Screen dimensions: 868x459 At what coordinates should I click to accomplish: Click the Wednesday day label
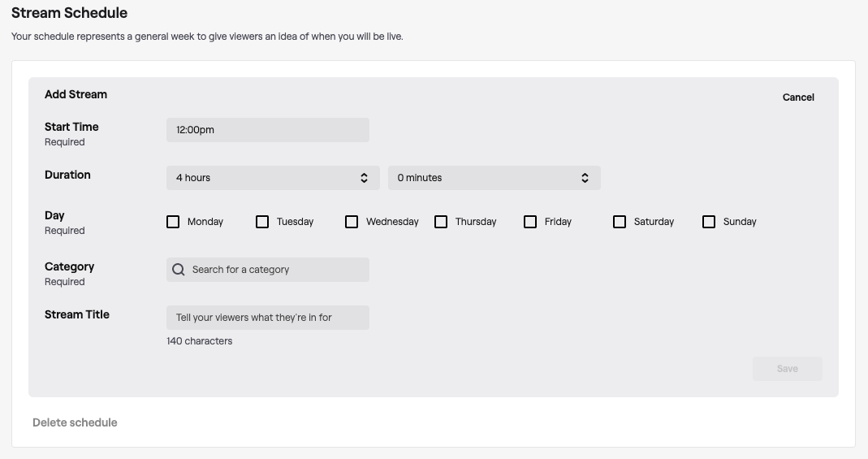[x=392, y=222]
